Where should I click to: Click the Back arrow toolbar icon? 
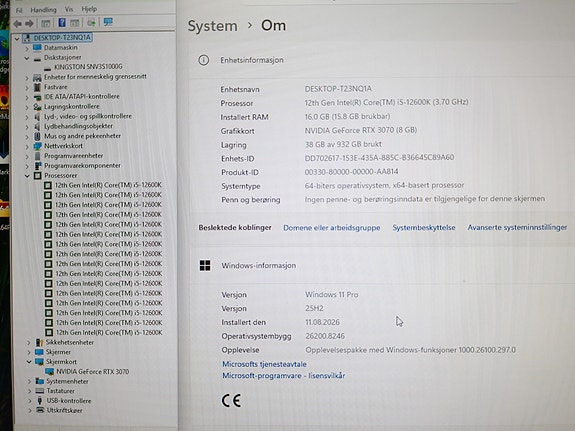[x=17, y=24]
